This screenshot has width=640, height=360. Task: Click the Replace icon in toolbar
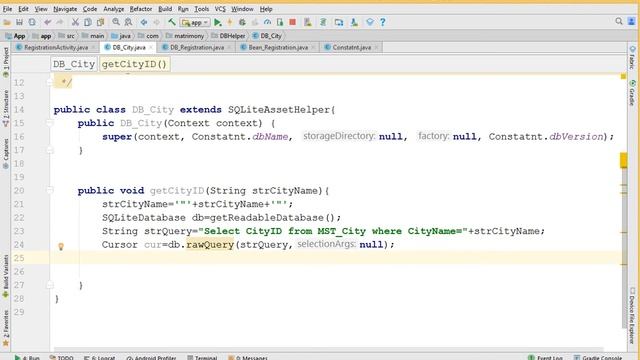tap(128, 22)
